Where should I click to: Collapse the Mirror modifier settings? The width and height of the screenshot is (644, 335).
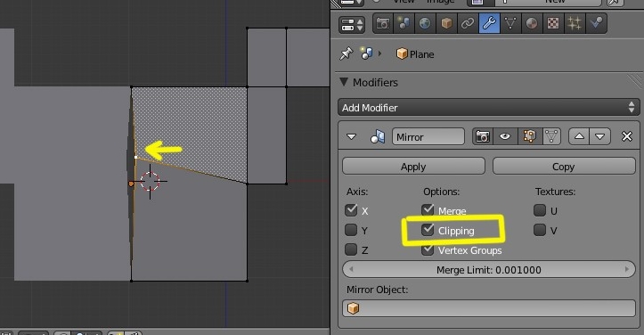pyautogui.click(x=351, y=136)
